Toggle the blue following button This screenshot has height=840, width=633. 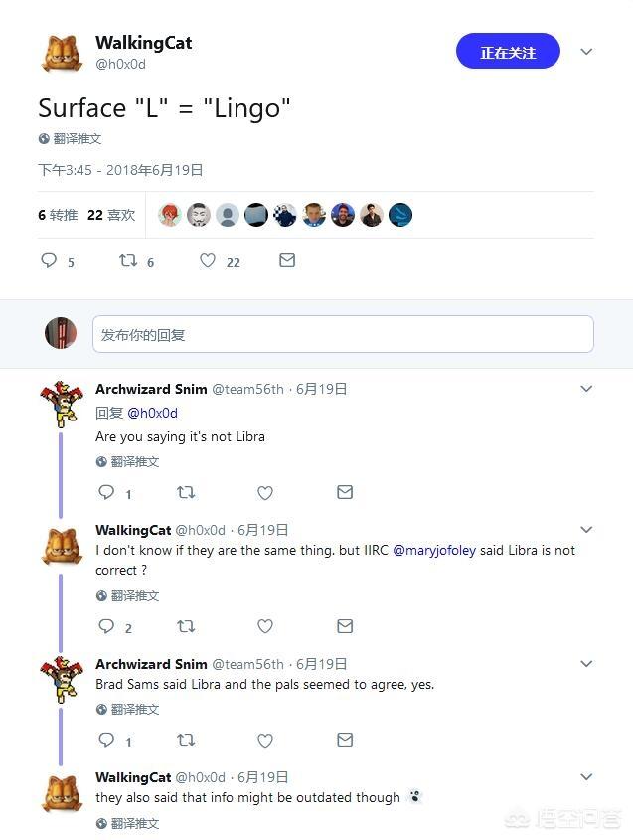(508, 53)
